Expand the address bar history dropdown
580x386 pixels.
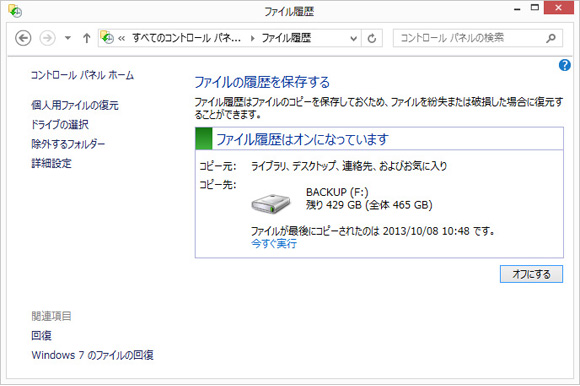pyautogui.click(x=354, y=38)
